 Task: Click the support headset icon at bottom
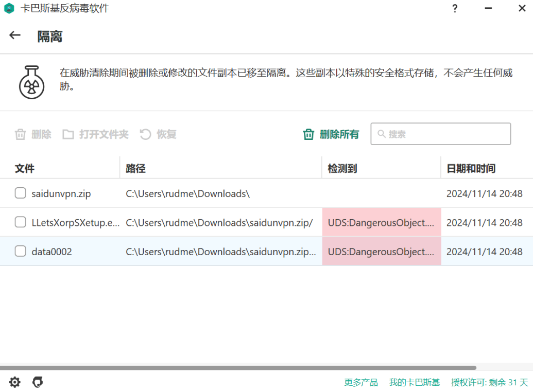[x=38, y=382]
